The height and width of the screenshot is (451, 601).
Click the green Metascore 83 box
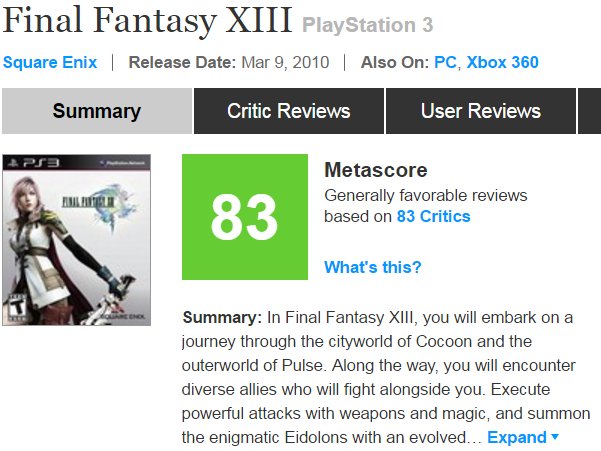click(x=243, y=217)
